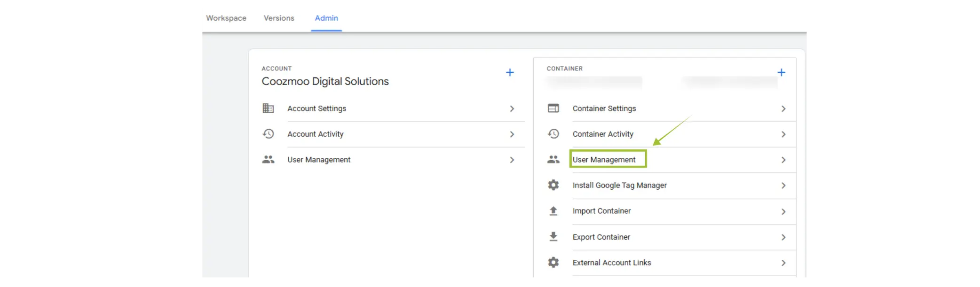Click the Container Settings window icon
Viewport: 980px width, 287px height.
coord(553,109)
